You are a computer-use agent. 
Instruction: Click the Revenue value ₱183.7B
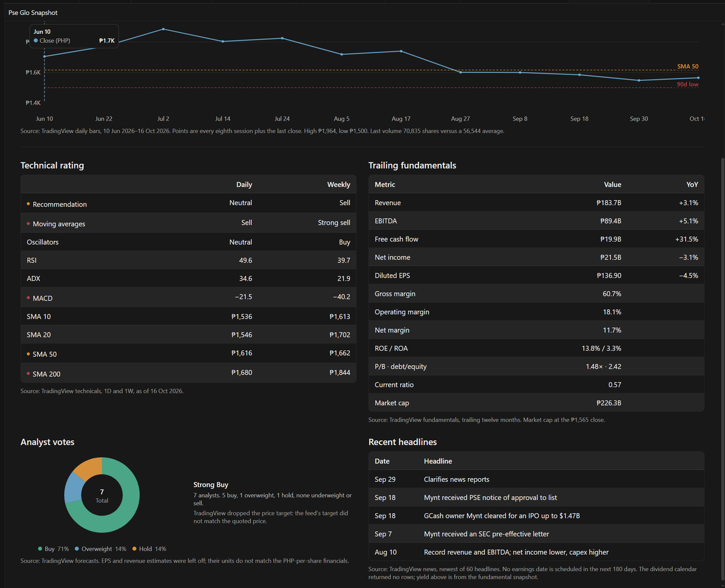point(608,203)
